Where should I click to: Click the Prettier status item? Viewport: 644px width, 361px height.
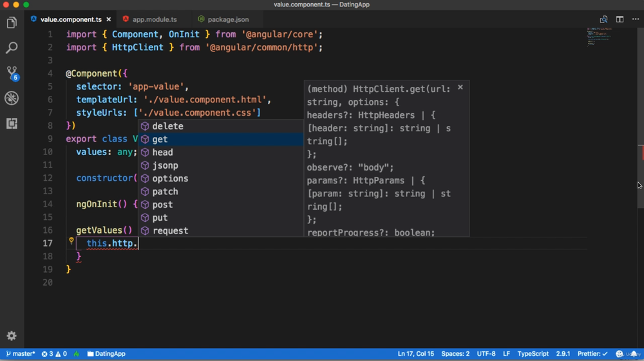(x=592, y=354)
